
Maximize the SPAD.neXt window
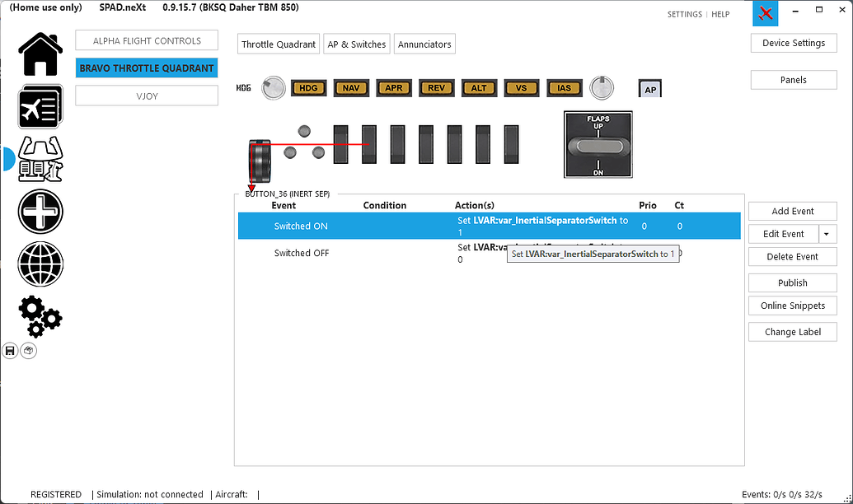818,11
